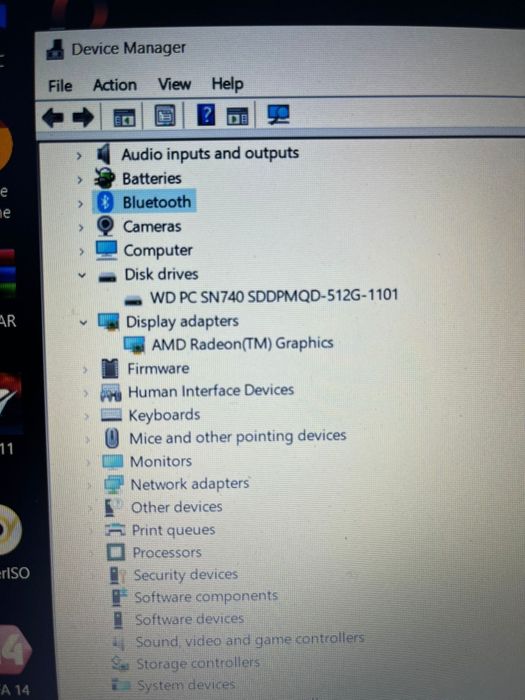Click the printer icon beside Print queues
Screen dimensions: 525x700
115,530
